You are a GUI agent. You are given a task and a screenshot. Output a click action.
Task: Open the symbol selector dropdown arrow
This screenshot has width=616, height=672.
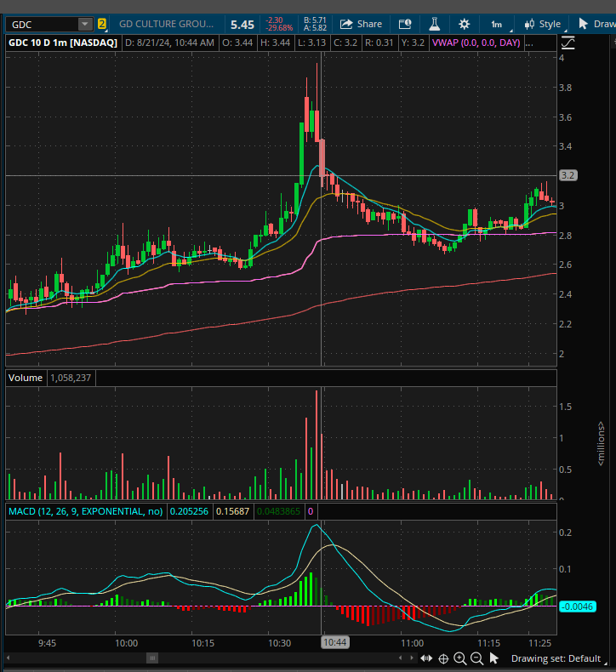(x=85, y=25)
